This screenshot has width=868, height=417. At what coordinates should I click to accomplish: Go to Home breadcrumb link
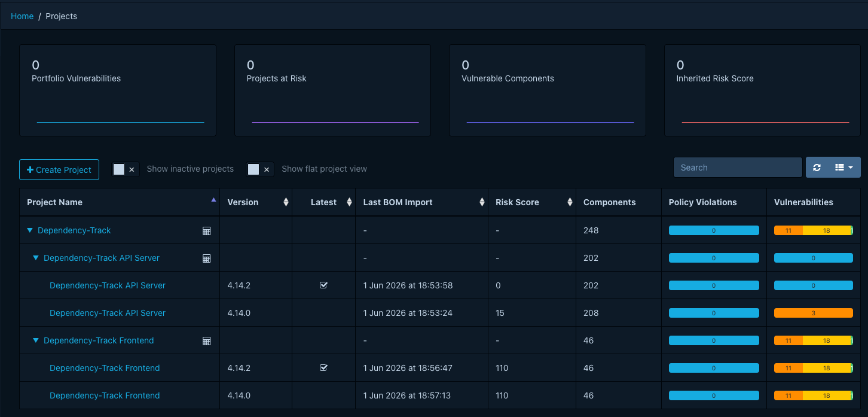pyautogui.click(x=22, y=16)
